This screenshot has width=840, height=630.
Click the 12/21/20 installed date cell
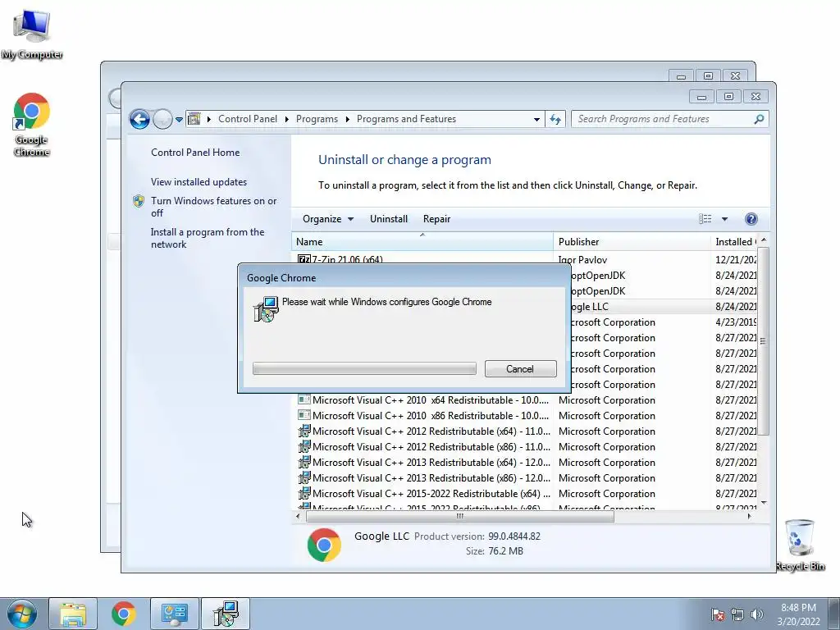[736, 260]
